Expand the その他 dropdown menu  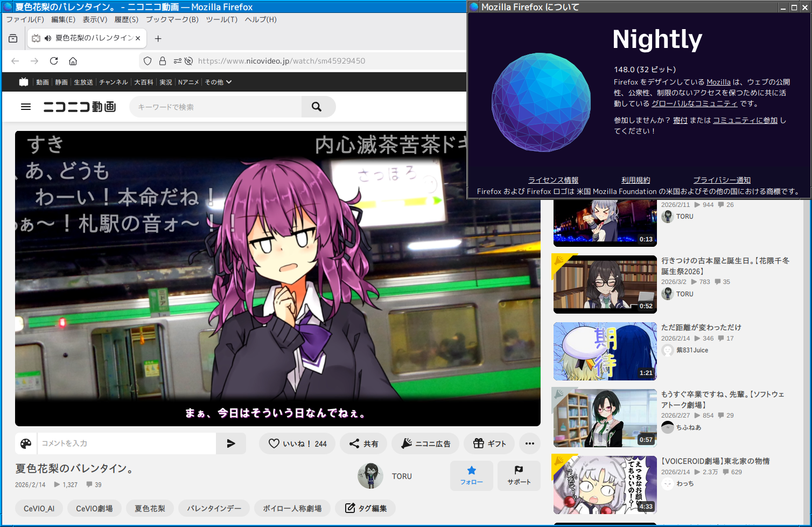(x=218, y=82)
